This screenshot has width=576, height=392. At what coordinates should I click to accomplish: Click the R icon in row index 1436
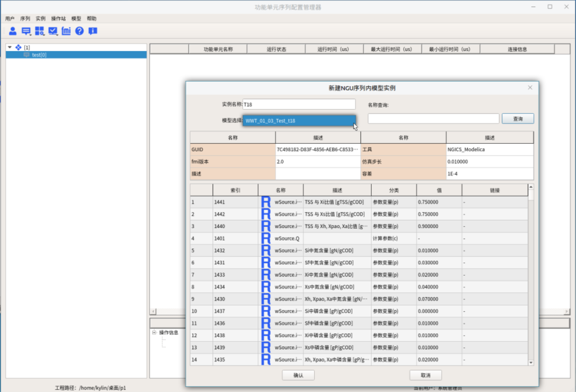(266, 324)
